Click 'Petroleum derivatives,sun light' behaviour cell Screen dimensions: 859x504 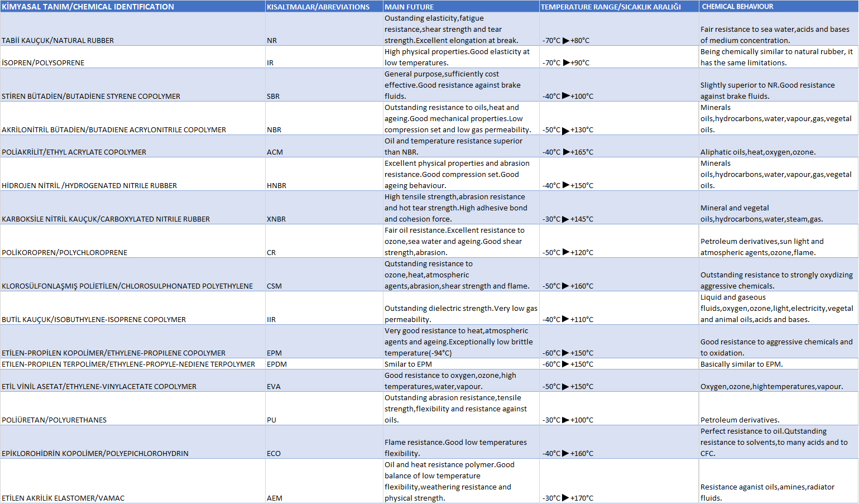pyautogui.click(x=779, y=241)
